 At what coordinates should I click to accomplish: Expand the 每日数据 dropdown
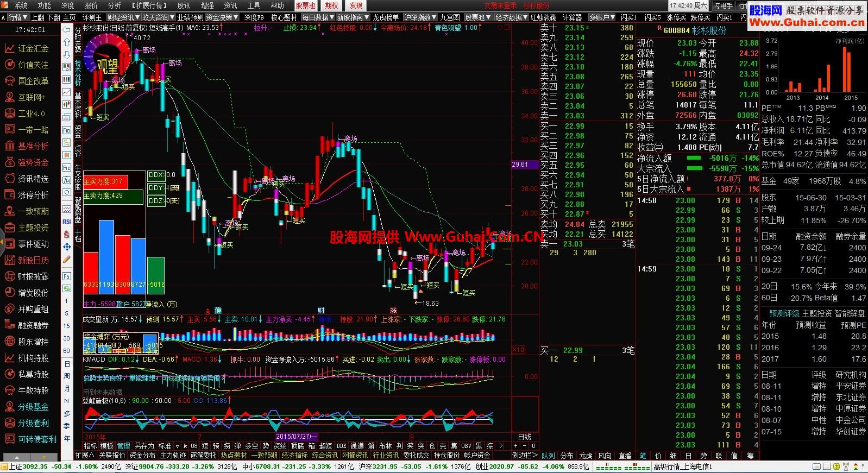[318, 17]
